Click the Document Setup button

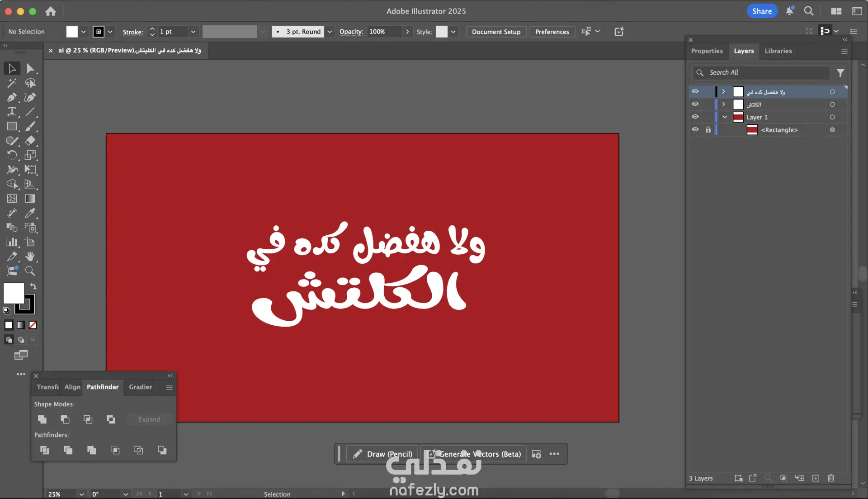click(x=496, y=32)
